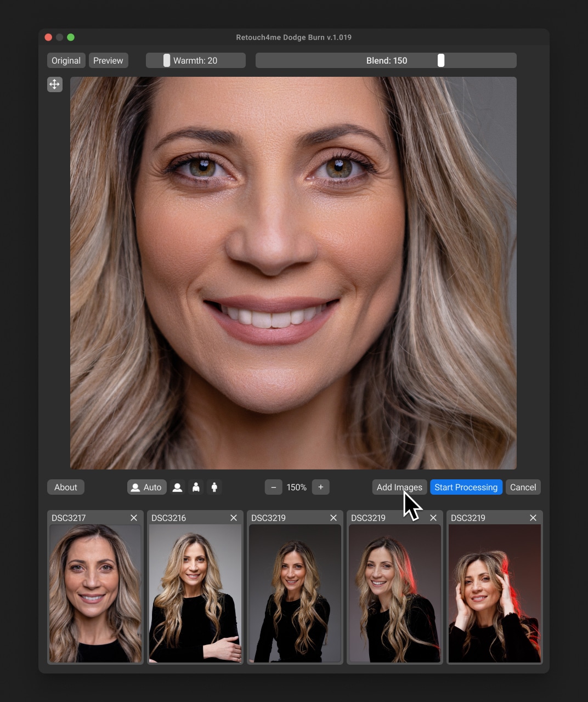This screenshot has width=588, height=702.
Task: Switch to the Original view
Action: 66,60
